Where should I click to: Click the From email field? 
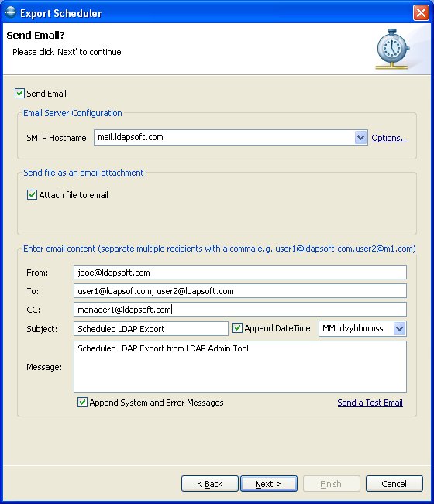240,273
